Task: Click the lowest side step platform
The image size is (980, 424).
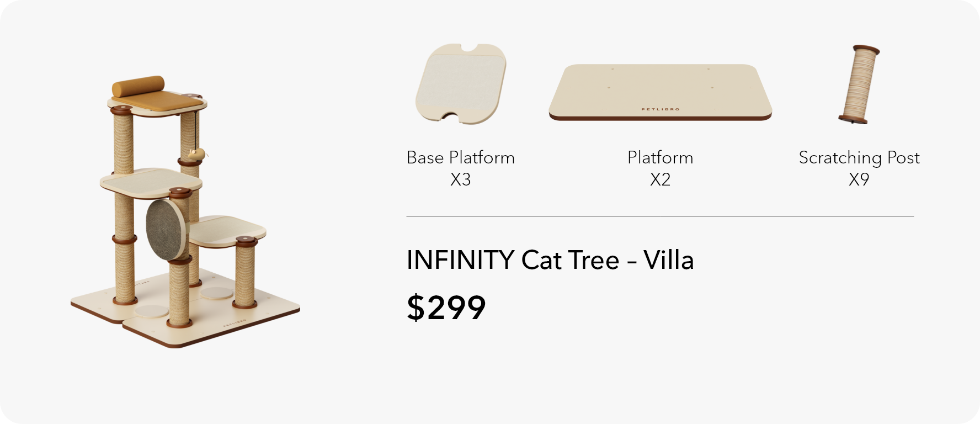Action: click(227, 231)
